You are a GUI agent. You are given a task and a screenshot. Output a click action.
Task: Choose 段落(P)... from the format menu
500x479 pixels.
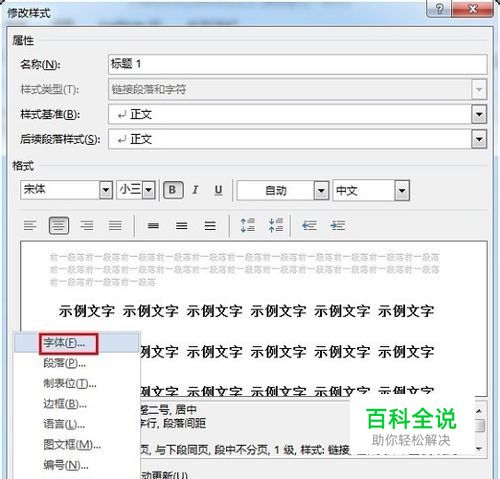pos(76,363)
